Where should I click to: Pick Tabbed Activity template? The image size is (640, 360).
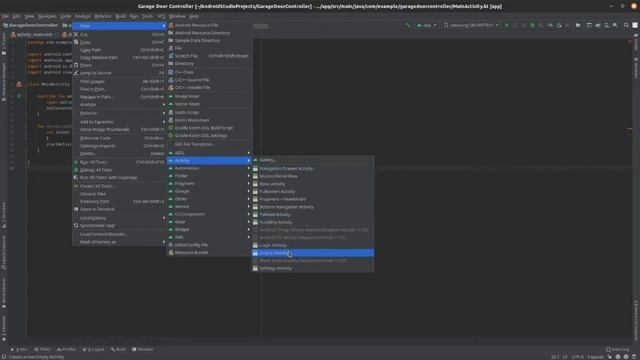point(313,215)
